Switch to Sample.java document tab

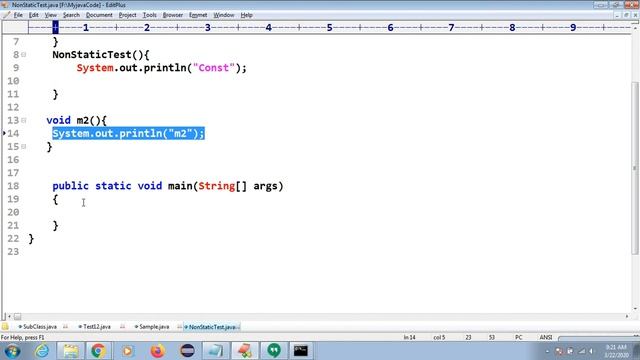coord(152,327)
